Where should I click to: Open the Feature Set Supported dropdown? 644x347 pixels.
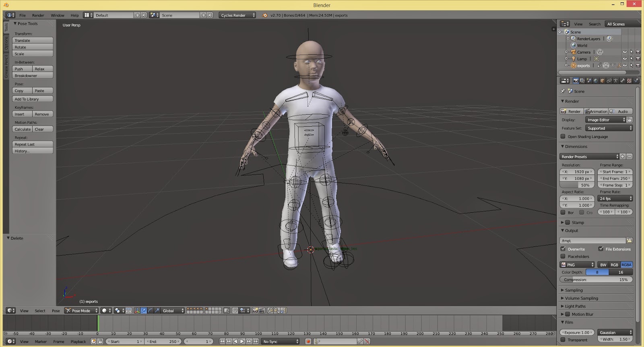pos(609,128)
